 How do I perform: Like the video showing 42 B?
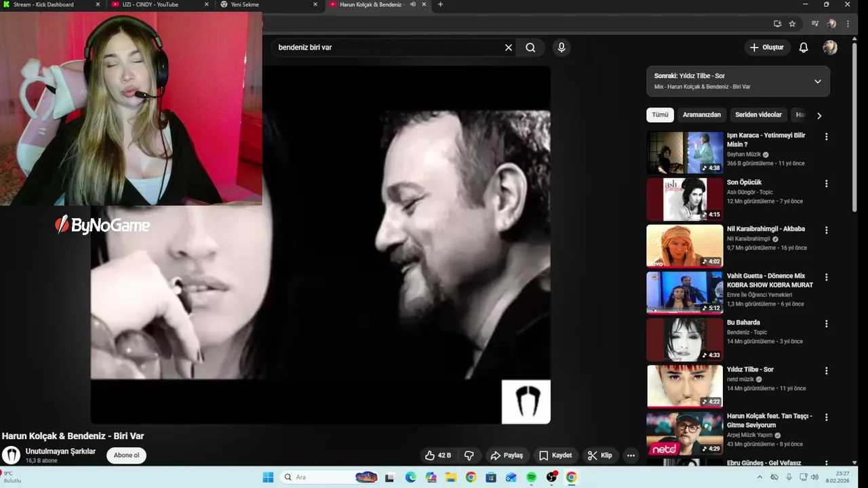tap(438, 455)
